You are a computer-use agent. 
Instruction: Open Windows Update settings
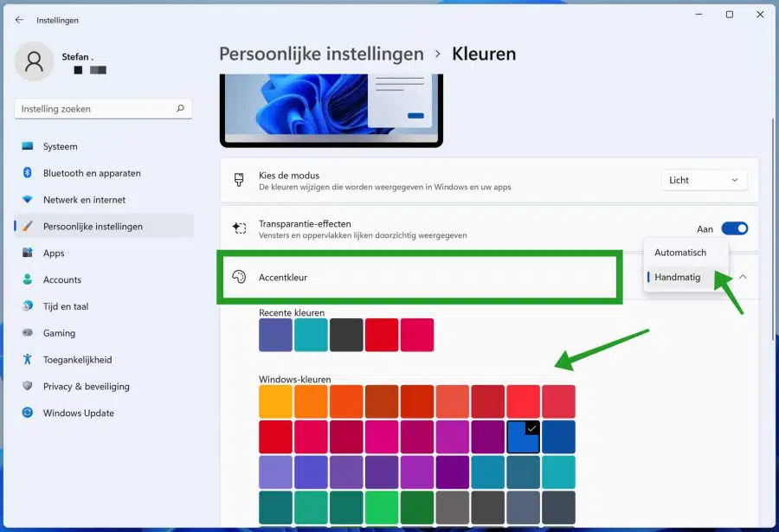click(103, 413)
